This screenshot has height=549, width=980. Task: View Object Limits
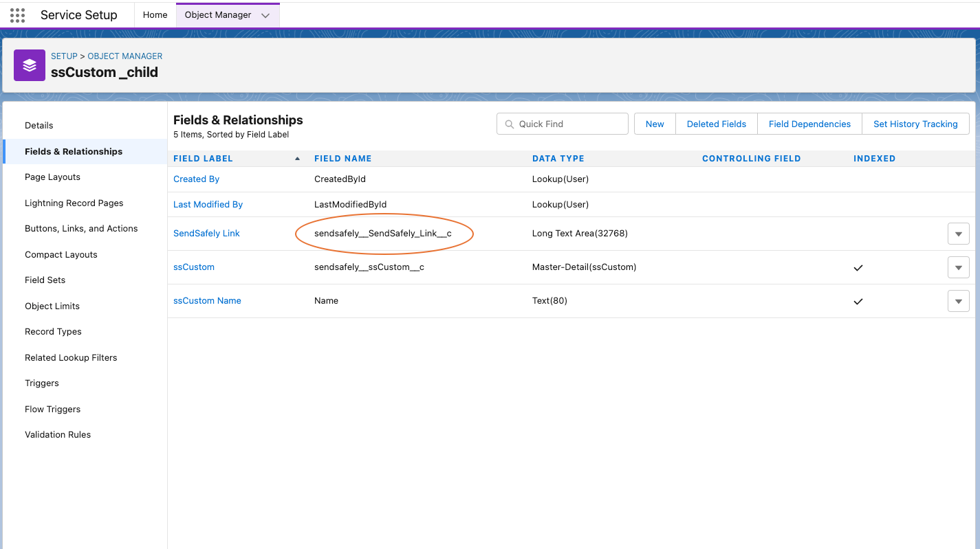pos(52,306)
